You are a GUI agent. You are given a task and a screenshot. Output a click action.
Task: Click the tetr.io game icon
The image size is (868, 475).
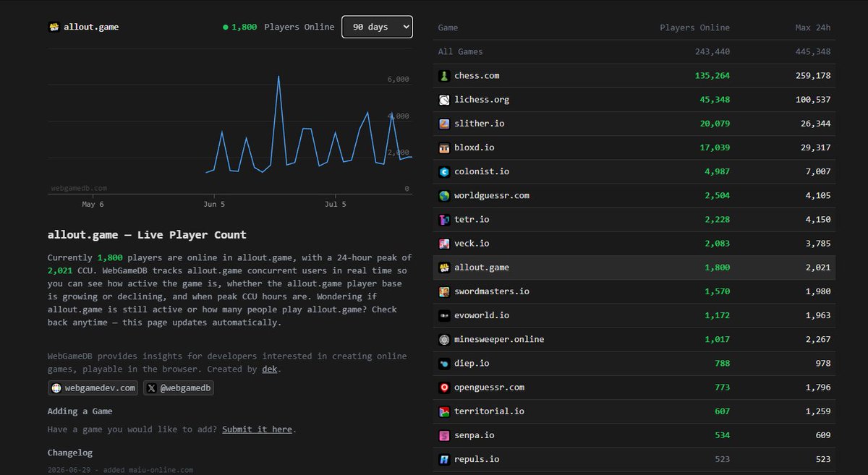(444, 219)
